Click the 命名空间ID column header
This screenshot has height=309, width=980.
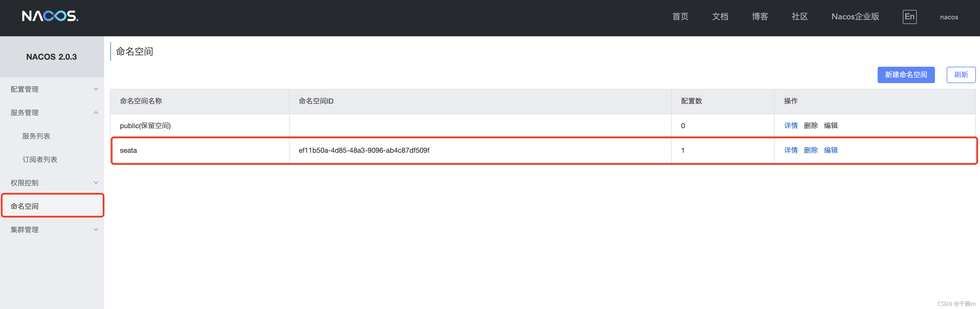click(x=480, y=101)
